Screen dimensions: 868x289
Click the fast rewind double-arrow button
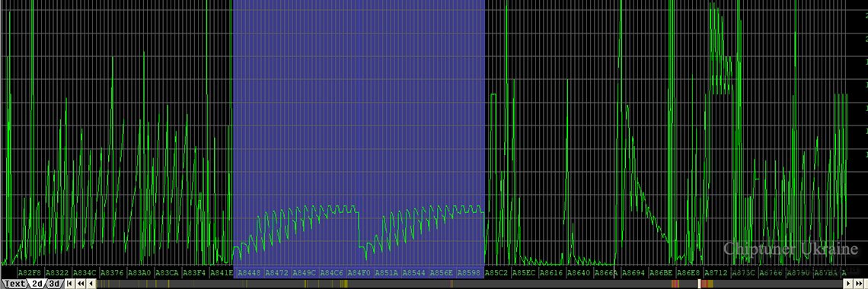80,284
